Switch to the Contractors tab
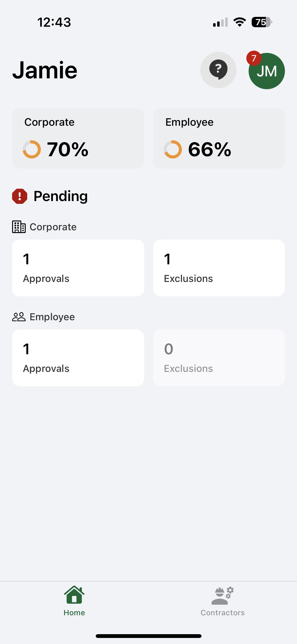The image size is (297, 644). click(x=222, y=601)
